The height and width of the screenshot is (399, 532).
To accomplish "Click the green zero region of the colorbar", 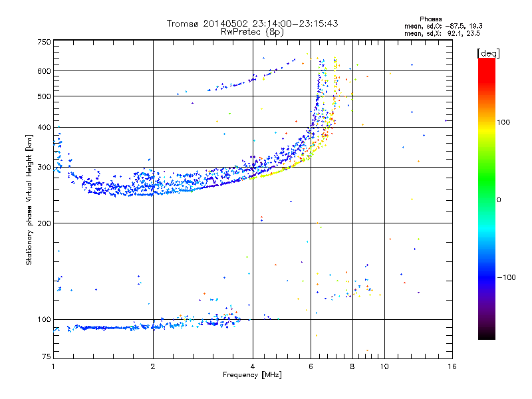I will point(487,199).
